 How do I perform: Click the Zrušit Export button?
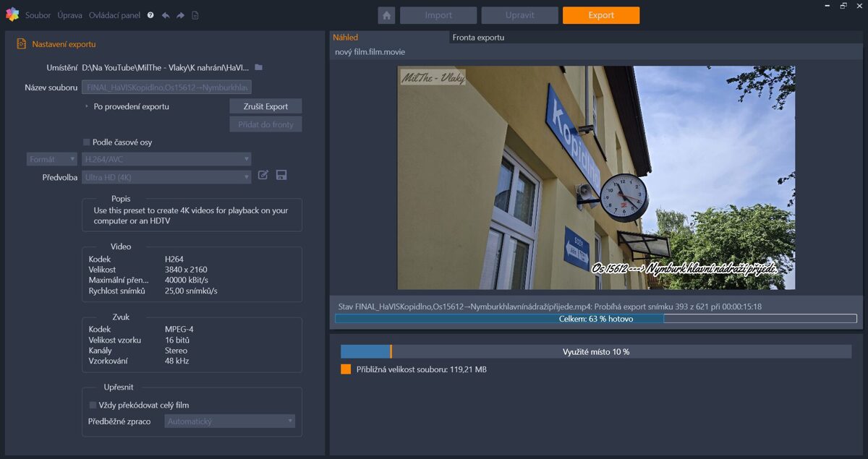click(266, 106)
